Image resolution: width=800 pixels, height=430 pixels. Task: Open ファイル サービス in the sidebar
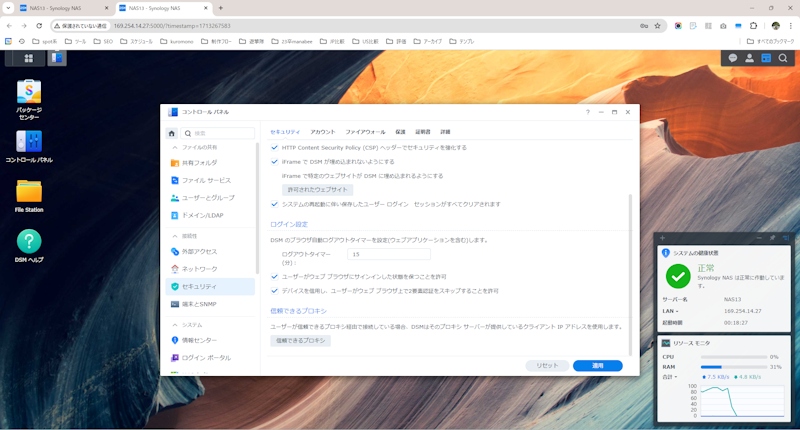click(x=210, y=180)
